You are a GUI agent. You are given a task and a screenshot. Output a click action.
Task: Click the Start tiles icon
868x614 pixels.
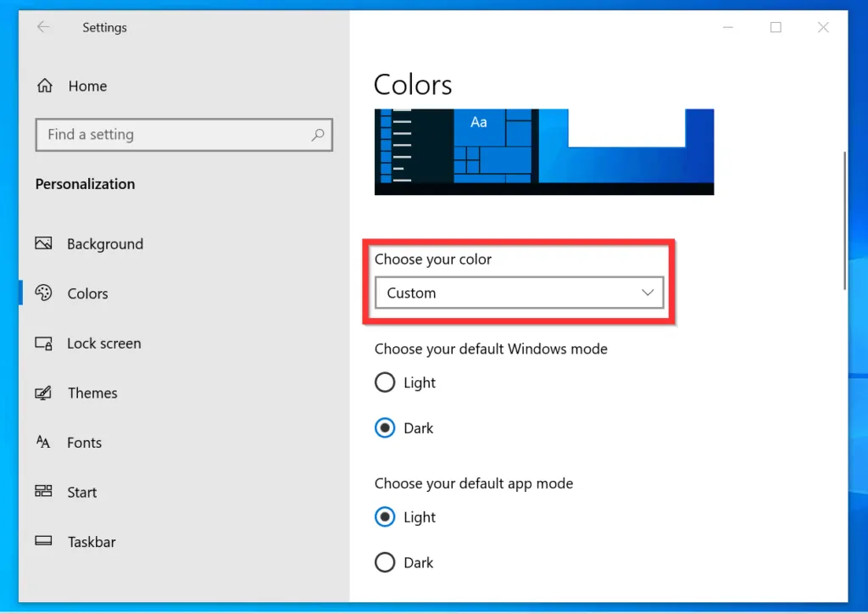43,492
